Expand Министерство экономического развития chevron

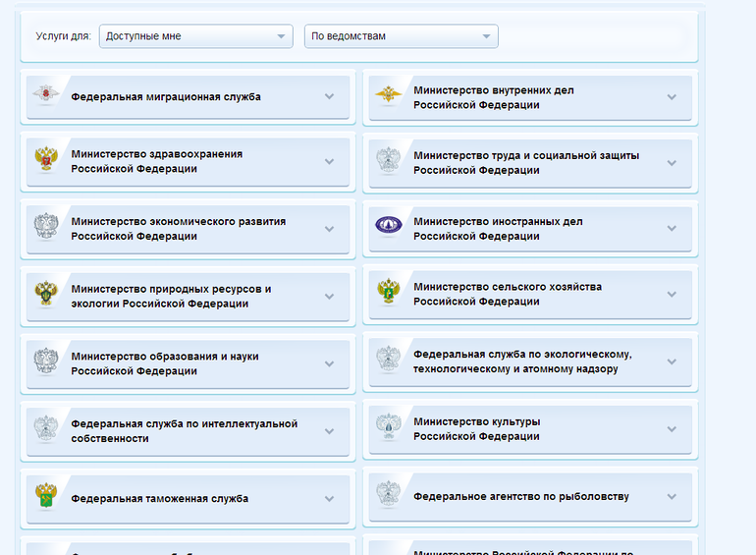pos(329,229)
